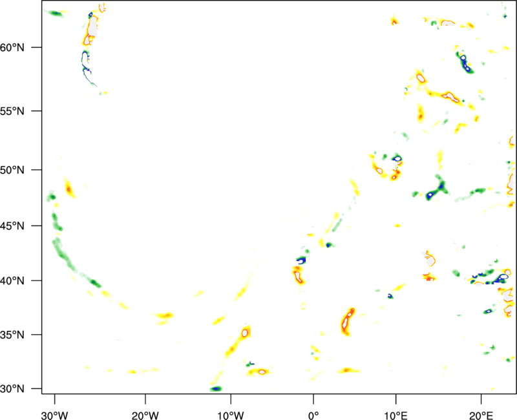Select the 20°W longitude tick label
The width and height of the screenshot is (517, 420).
click(x=146, y=414)
